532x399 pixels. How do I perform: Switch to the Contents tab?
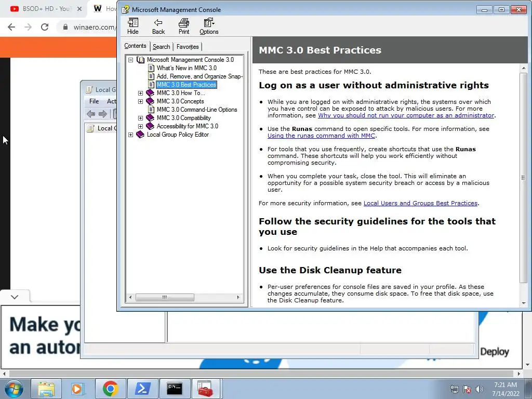coord(135,46)
